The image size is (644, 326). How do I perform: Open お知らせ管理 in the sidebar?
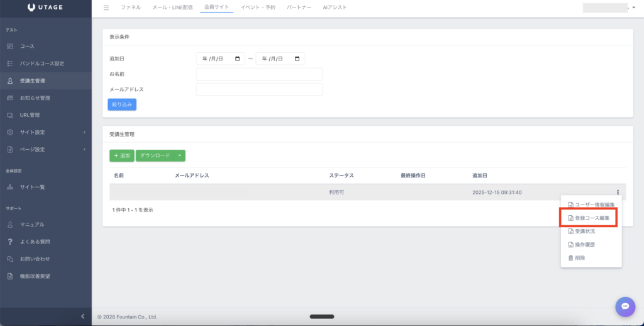[x=45, y=98]
